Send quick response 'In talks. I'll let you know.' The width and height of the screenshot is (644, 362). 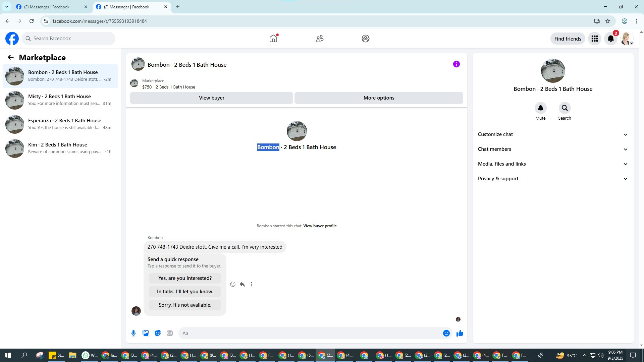(185, 292)
